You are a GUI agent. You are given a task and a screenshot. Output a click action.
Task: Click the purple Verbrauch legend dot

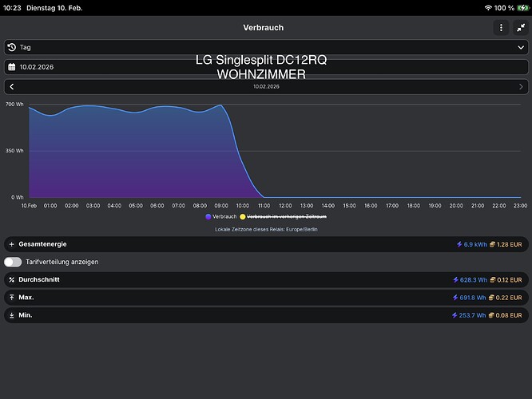tap(208, 216)
